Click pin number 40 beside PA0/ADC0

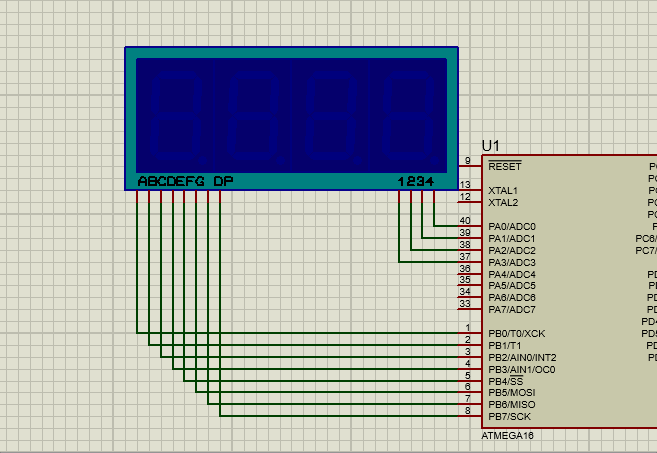pos(465,220)
